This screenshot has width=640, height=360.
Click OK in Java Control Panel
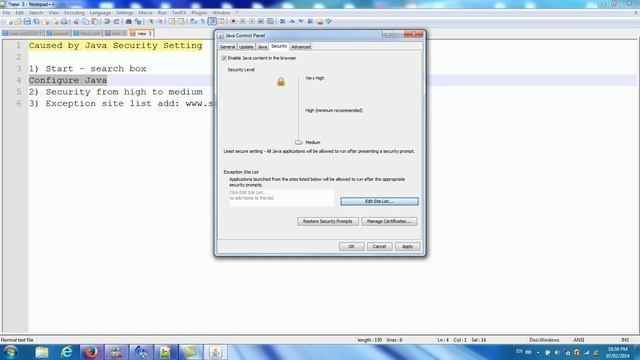[x=351, y=247]
